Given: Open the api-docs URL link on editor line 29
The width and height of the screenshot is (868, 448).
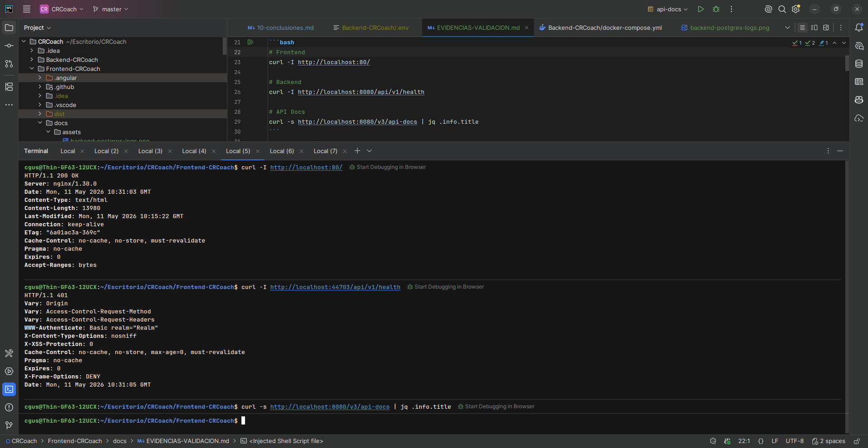Looking at the screenshot, I should (357, 122).
